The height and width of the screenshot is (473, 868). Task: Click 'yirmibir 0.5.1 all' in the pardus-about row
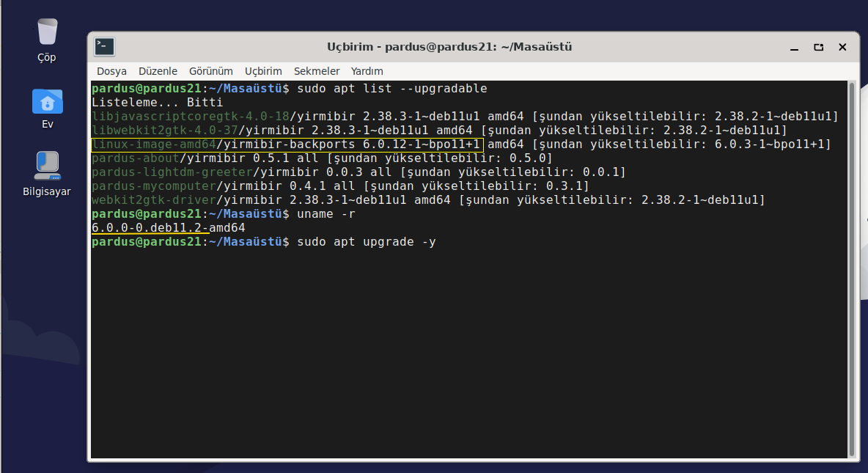coord(252,158)
